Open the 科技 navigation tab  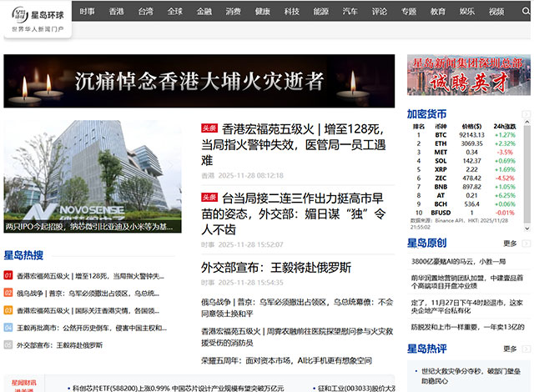(291, 12)
